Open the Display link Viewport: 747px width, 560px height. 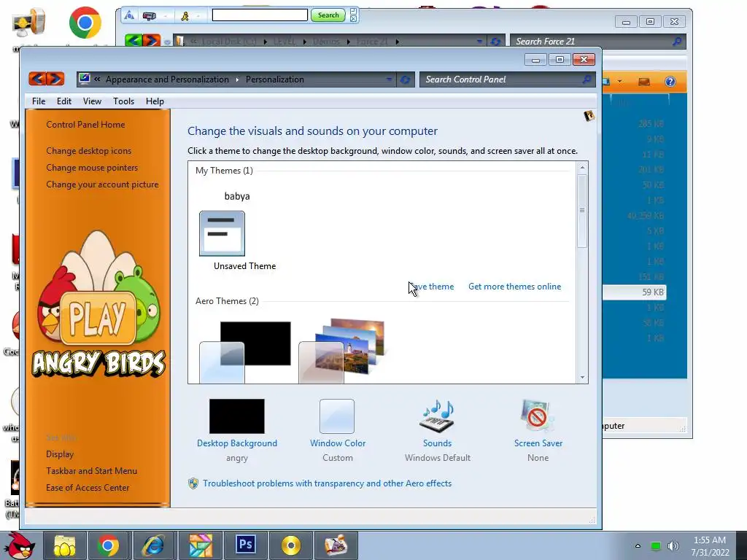click(60, 454)
